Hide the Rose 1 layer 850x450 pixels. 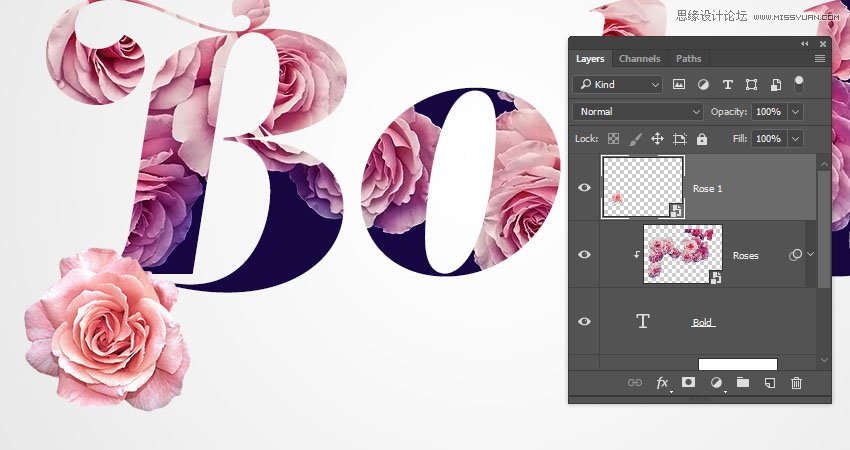[584, 188]
